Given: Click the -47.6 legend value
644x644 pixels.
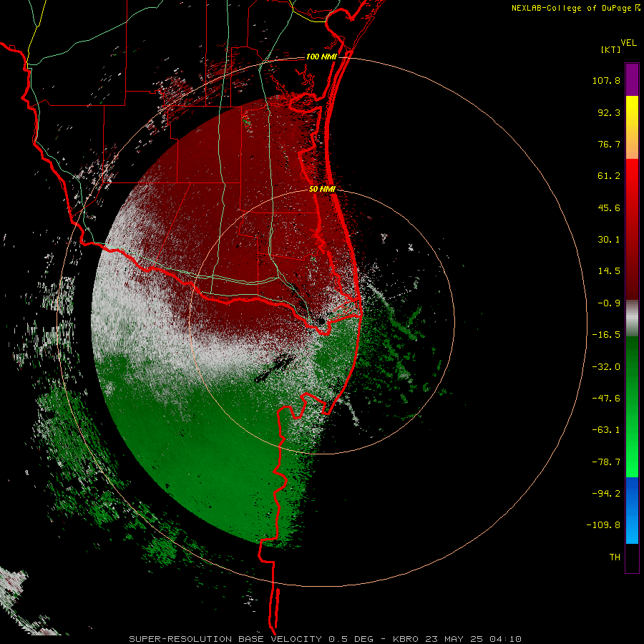Looking at the screenshot, I should 606,399.
